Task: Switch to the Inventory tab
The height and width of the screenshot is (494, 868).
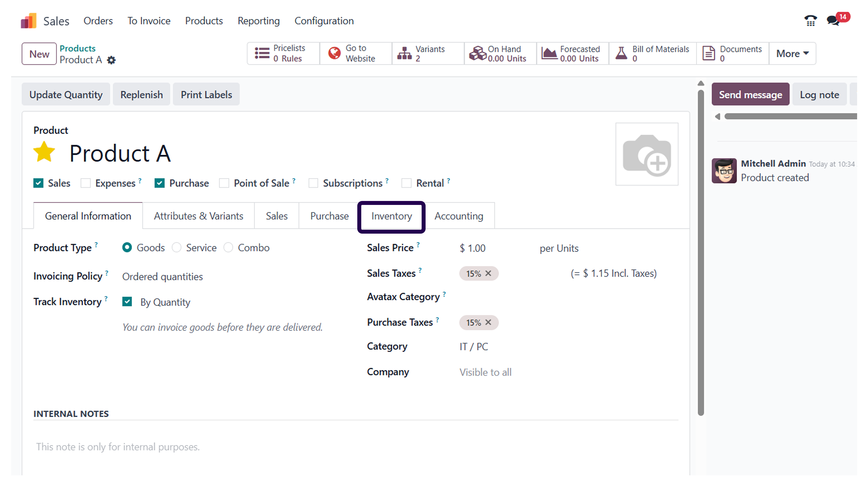Action: coord(391,216)
